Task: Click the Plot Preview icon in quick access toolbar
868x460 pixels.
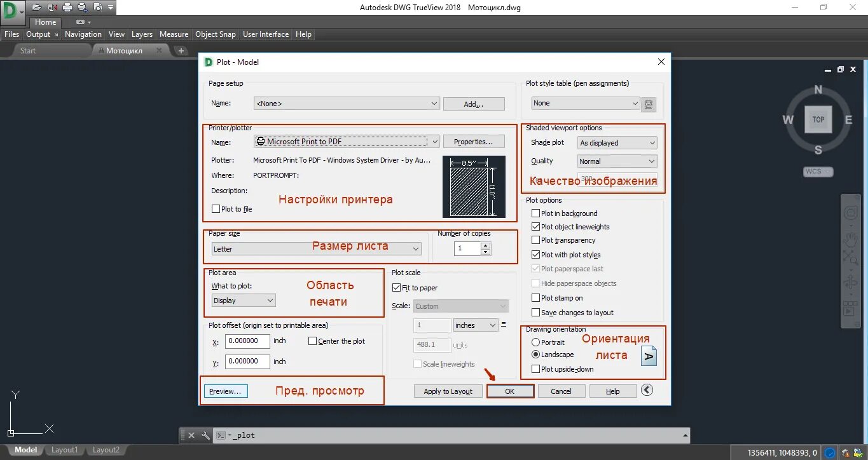Action: point(97,7)
